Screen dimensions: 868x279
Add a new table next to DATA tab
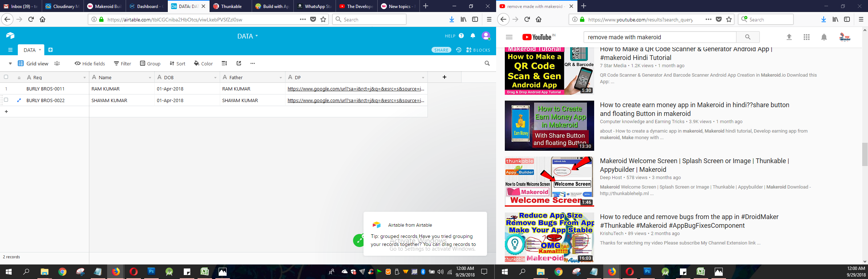click(x=50, y=50)
